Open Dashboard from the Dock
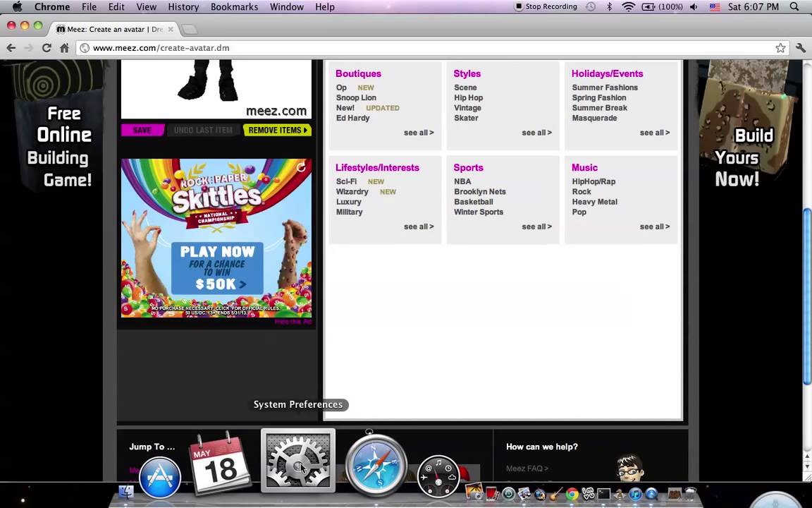The height and width of the screenshot is (508, 812). point(438,476)
